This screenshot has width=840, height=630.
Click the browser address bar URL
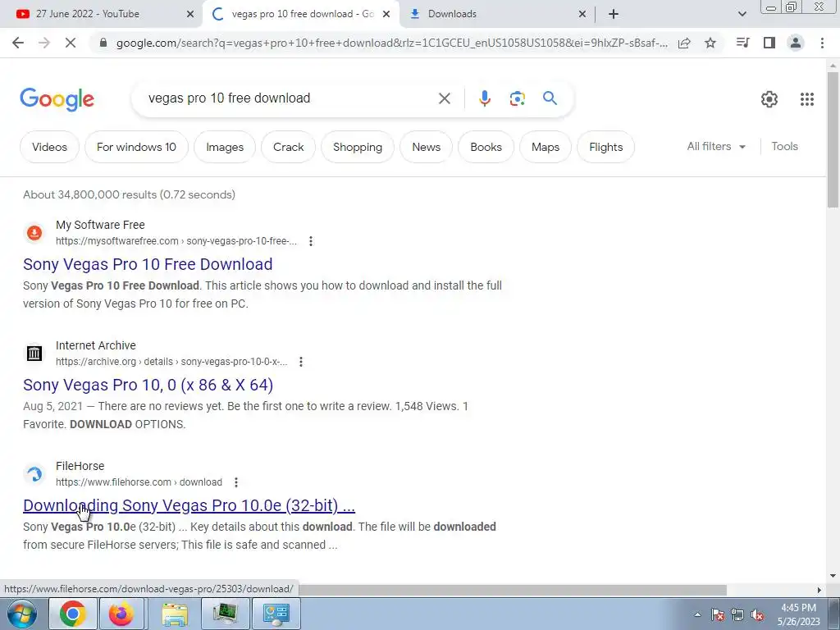(392, 43)
